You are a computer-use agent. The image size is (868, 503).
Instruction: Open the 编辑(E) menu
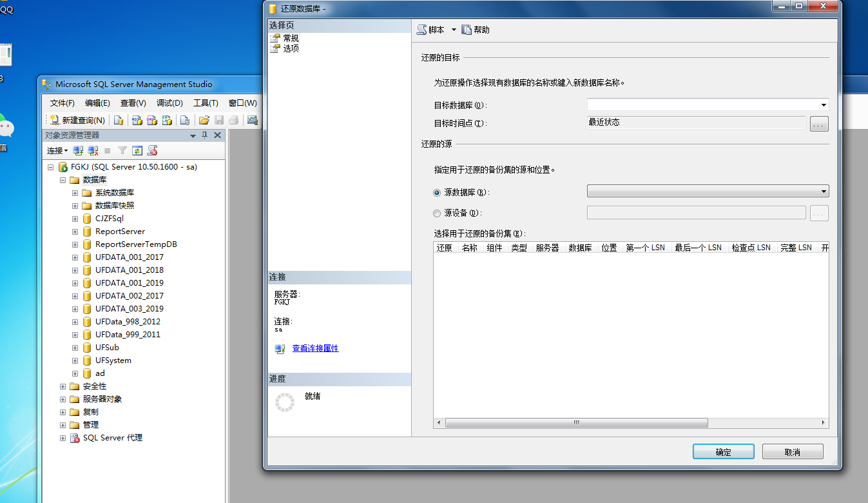(x=97, y=103)
